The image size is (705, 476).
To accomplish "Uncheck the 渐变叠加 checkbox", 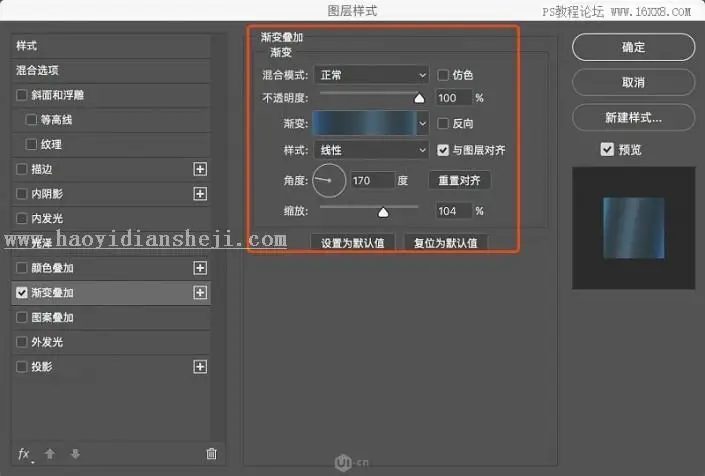I will (22, 293).
